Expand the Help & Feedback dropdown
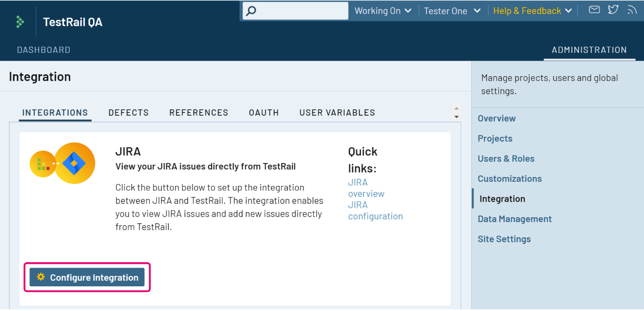644x311 pixels. tap(532, 10)
